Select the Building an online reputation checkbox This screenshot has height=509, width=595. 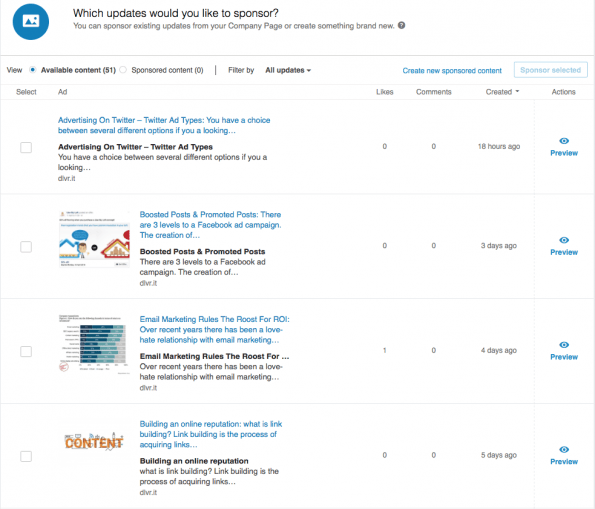tap(26, 456)
